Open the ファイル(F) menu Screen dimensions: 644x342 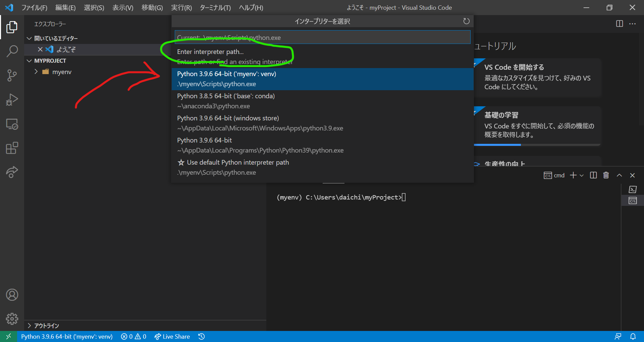coord(34,7)
